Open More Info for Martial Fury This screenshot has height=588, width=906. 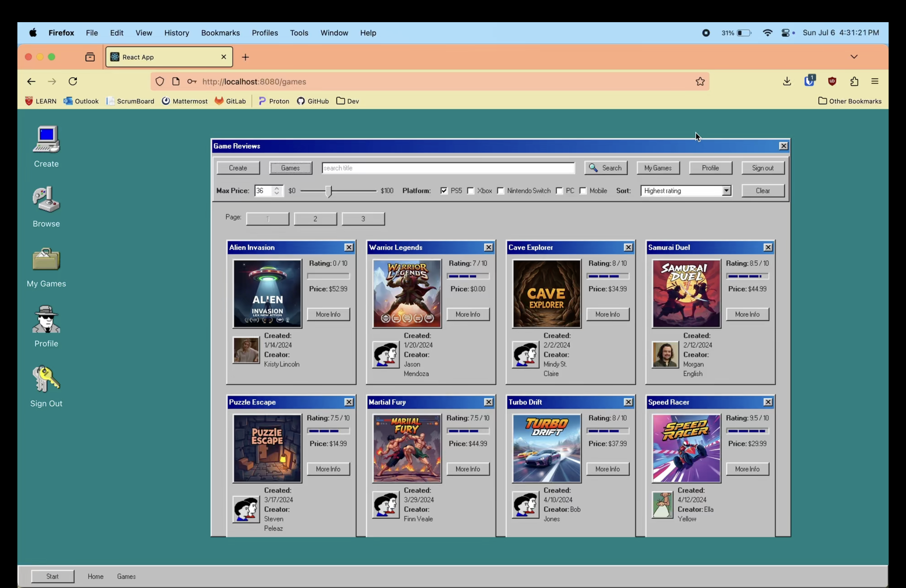point(468,469)
